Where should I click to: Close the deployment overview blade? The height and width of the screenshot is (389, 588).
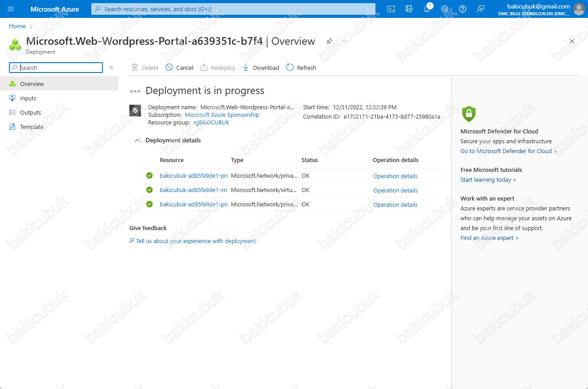tap(572, 41)
